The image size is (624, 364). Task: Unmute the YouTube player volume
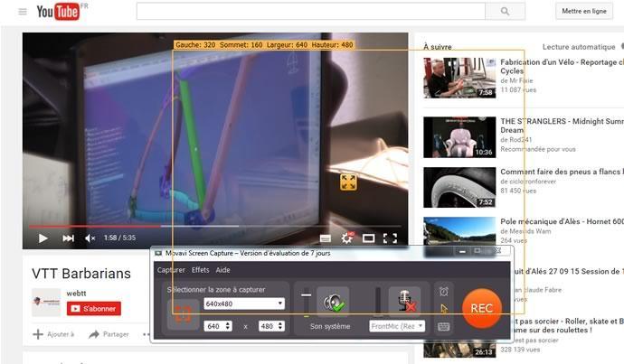[x=90, y=238]
